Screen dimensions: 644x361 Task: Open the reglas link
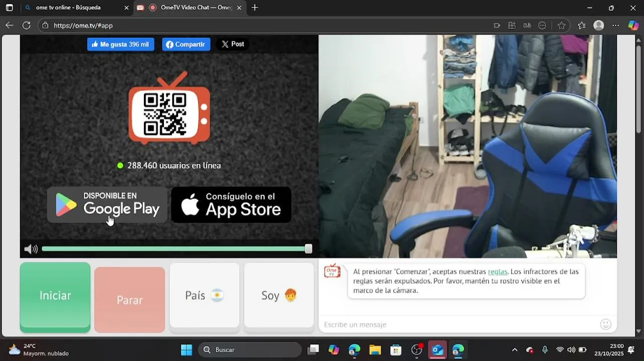pos(498,271)
